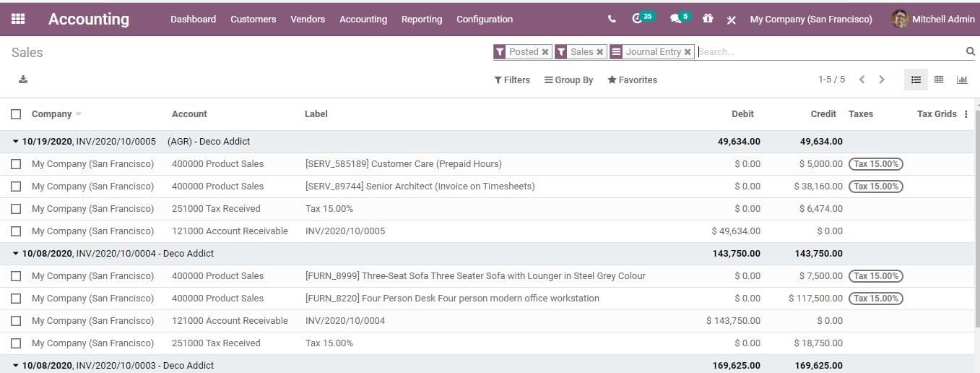Open the Group By dropdown

568,80
